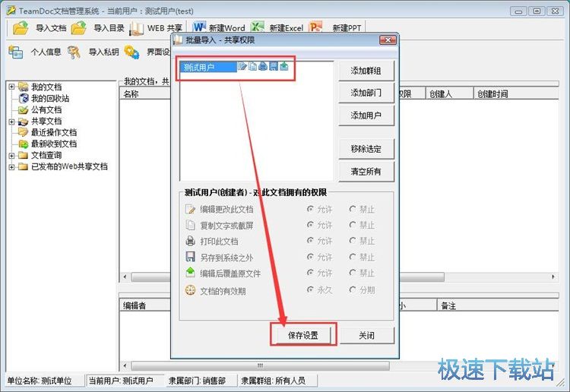The width and height of the screenshot is (570, 392).
Task: Click the 添加部门 button
Action: coord(366,93)
